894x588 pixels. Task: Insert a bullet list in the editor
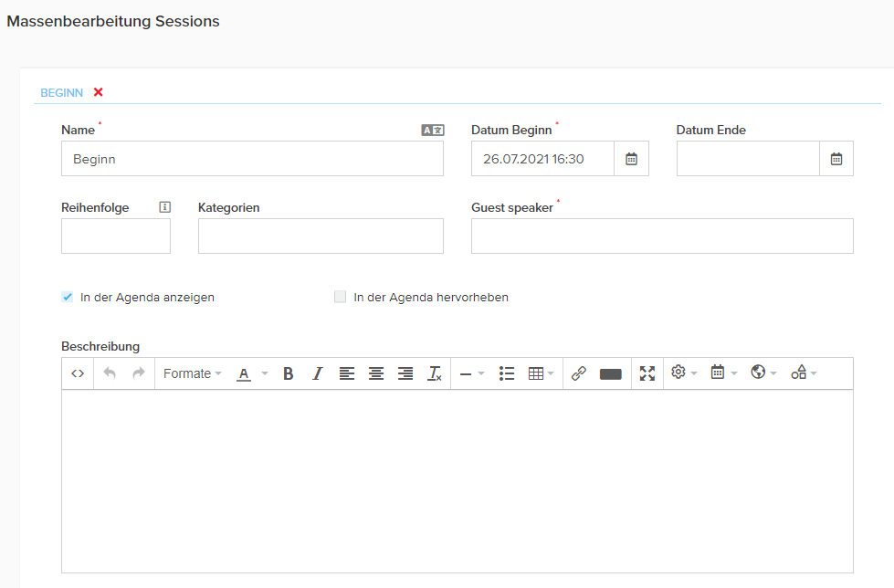tap(507, 373)
